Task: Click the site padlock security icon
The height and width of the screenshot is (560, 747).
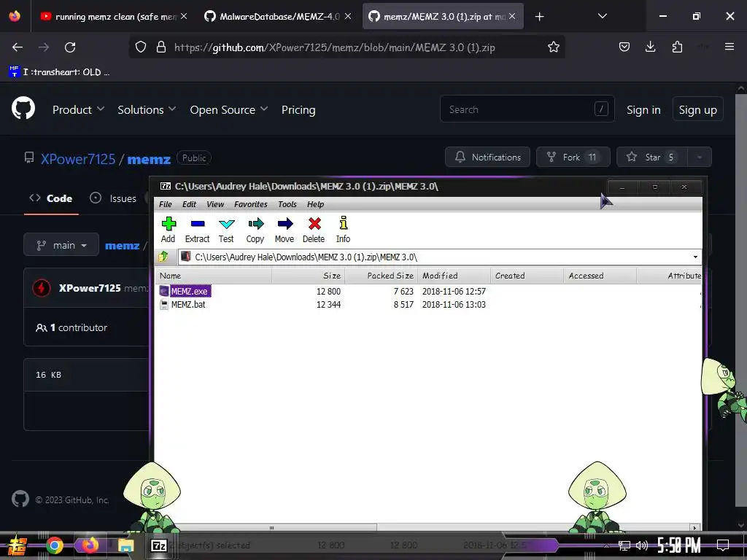Action: (161, 47)
